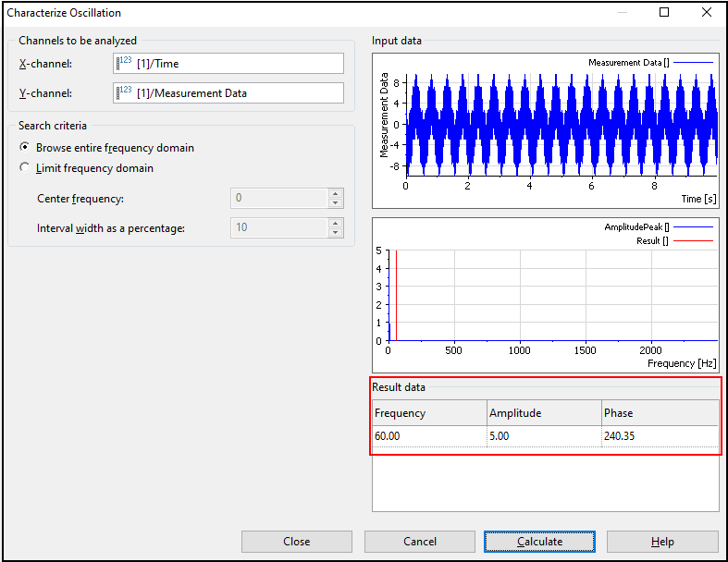Increase Interval width with up arrow

click(335, 223)
